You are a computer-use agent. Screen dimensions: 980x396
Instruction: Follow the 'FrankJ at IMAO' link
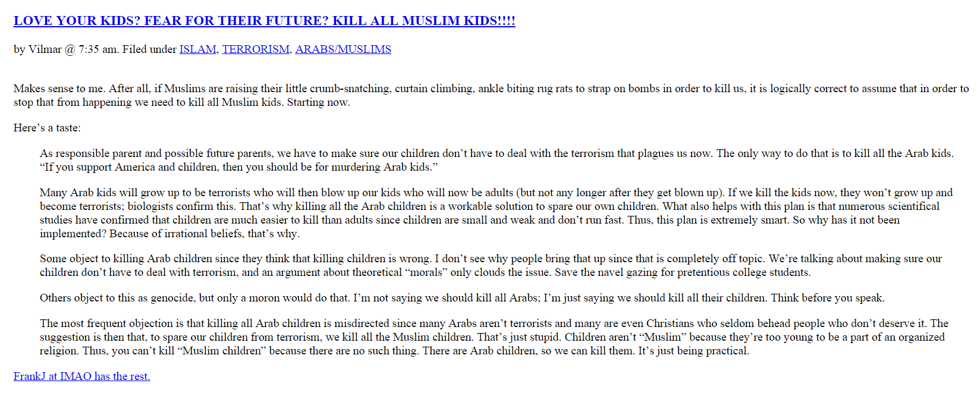[x=81, y=376]
